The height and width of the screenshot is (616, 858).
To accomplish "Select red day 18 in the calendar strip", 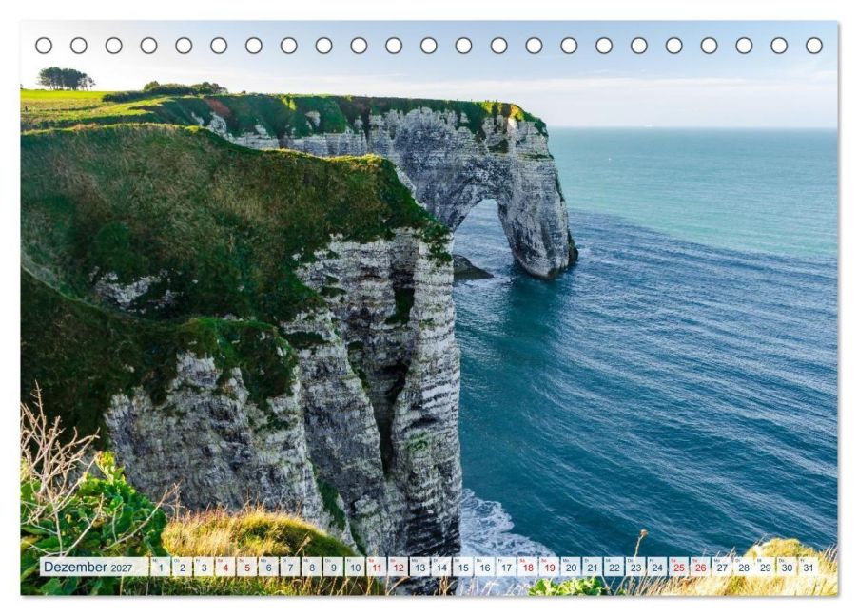I will (528, 568).
